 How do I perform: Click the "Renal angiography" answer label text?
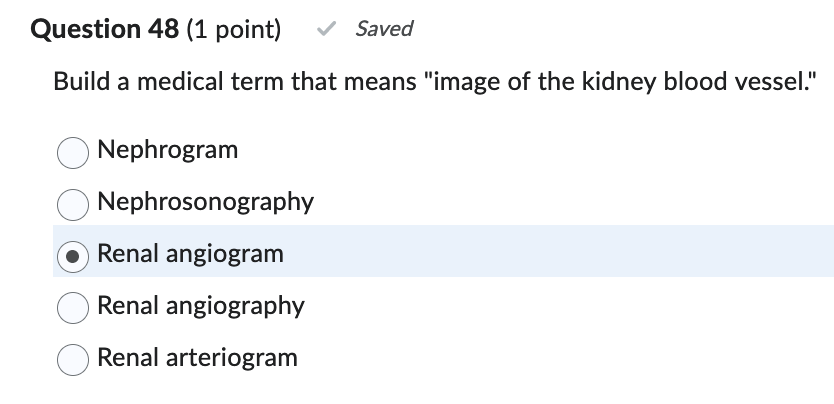click(200, 305)
